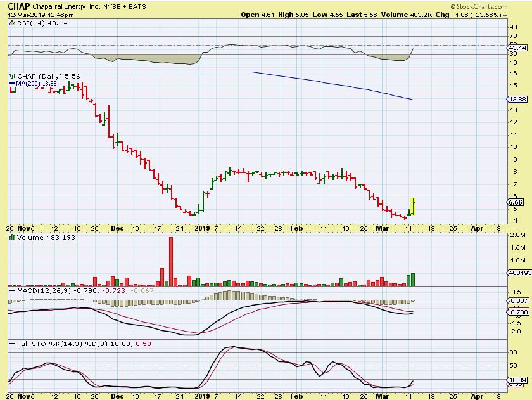Click the 483193 volume axis tag

click(x=519, y=273)
